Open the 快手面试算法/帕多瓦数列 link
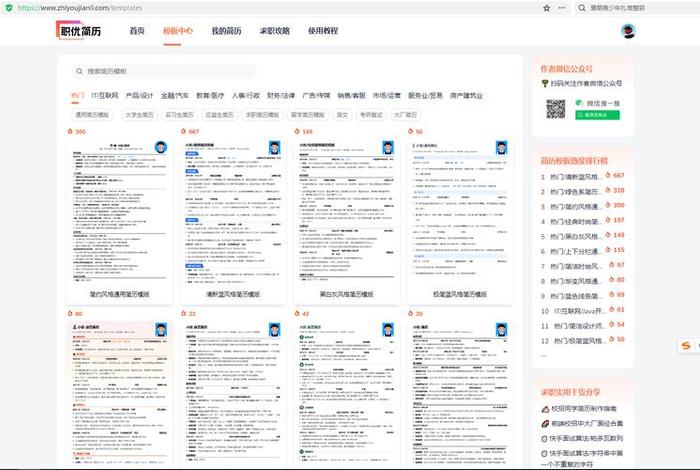 tap(582, 438)
